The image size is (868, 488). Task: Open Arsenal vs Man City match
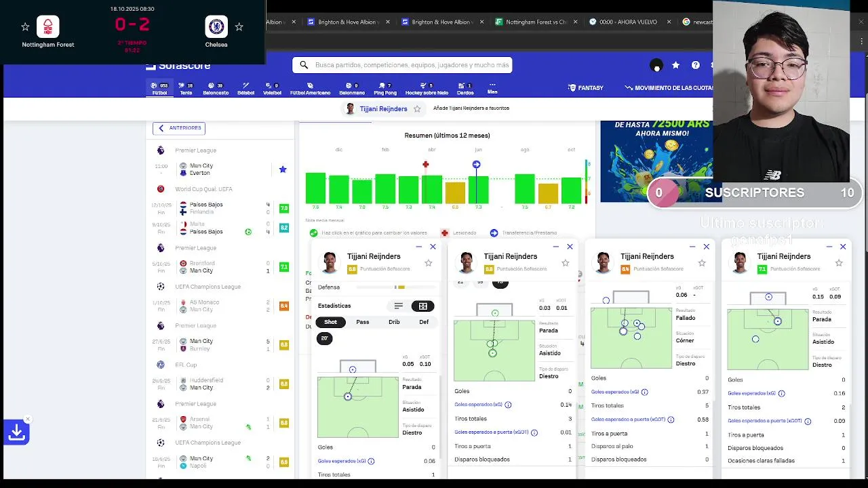pos(220,423)
